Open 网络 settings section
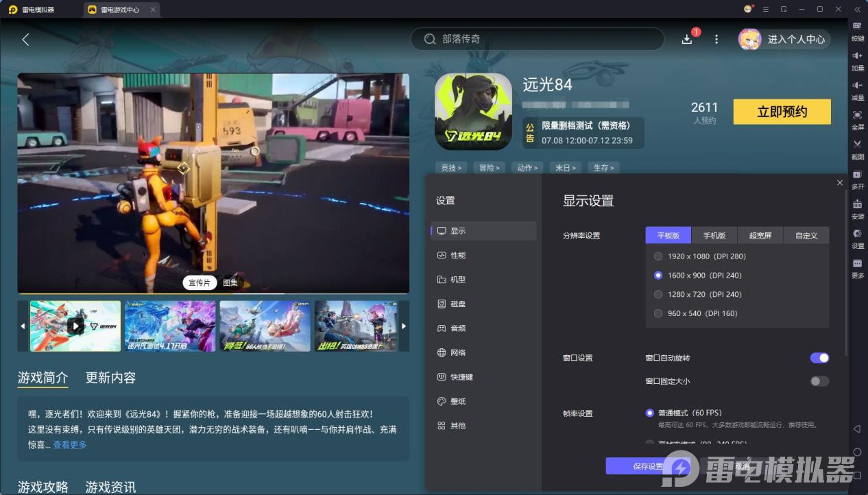This screenshot has width=868, height=495. pyautogui.click(x=483, y=352)
